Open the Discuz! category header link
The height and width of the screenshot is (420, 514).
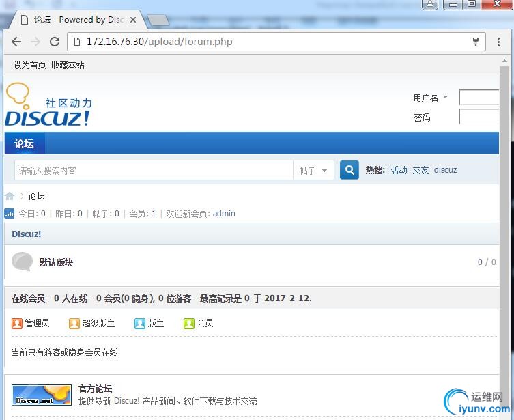[x=26, y=234]
